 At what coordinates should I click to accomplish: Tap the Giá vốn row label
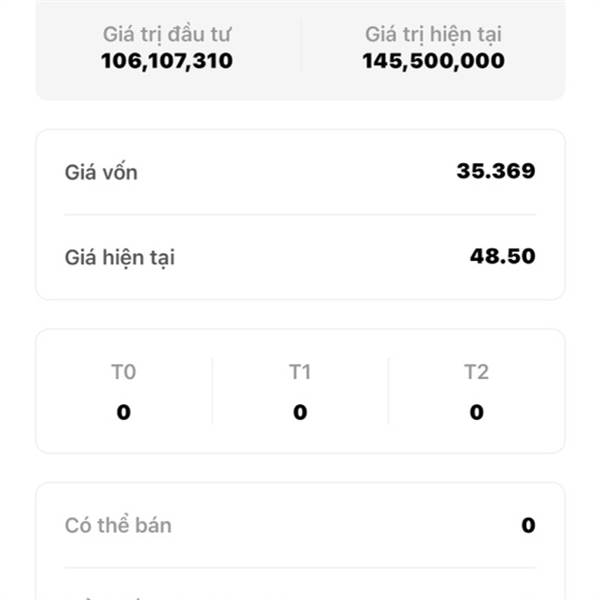pos(101,172)
